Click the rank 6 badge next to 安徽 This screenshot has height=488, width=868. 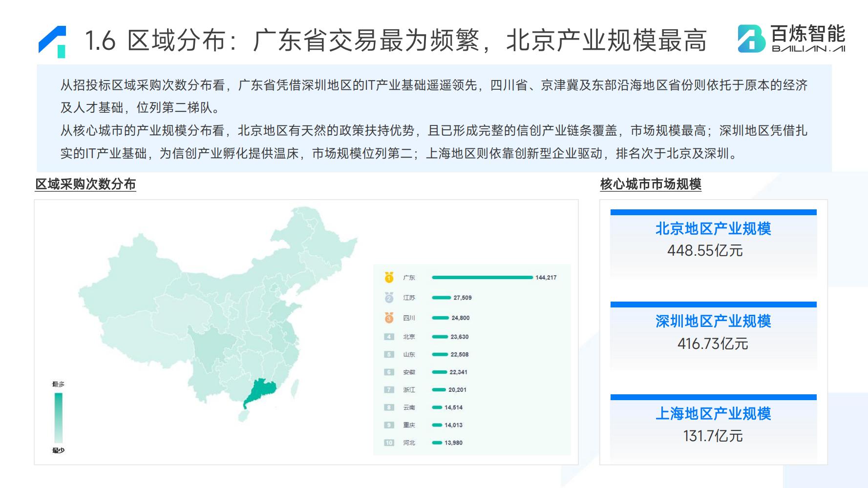389,372
